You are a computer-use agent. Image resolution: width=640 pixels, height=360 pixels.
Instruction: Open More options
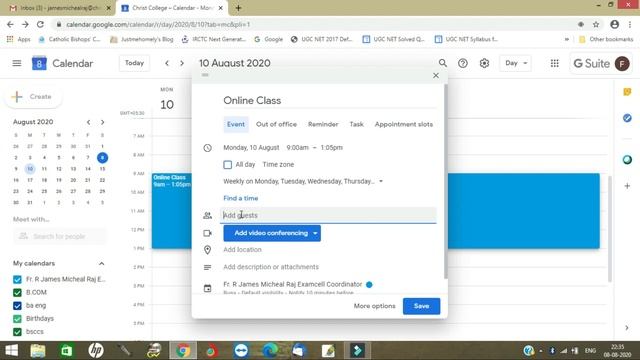tap(374, 306)
